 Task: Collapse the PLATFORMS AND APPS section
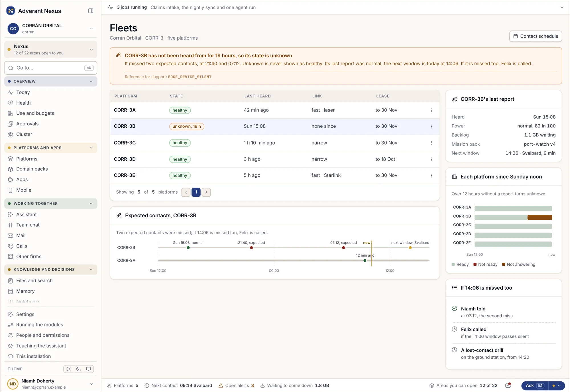pyautogui.click(x=51, y=148)
